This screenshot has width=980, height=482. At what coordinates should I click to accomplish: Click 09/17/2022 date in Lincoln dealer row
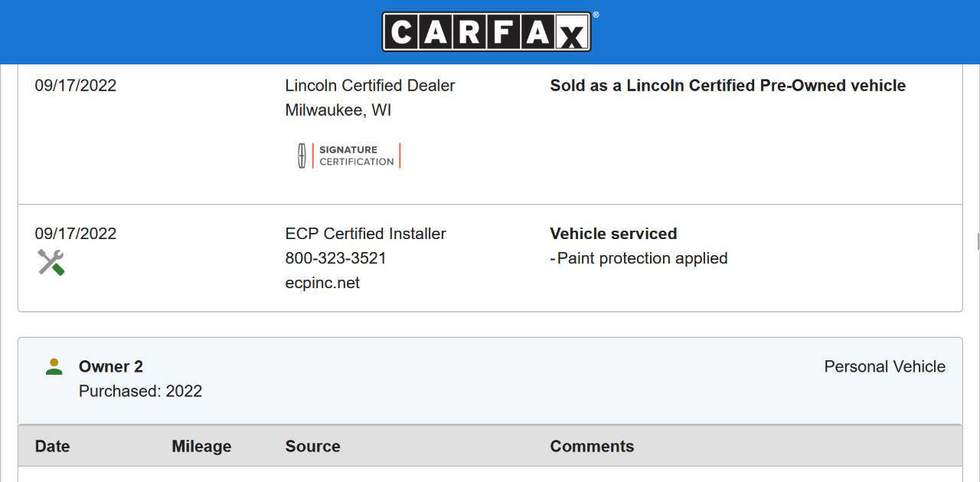click(x=76, y=85)
